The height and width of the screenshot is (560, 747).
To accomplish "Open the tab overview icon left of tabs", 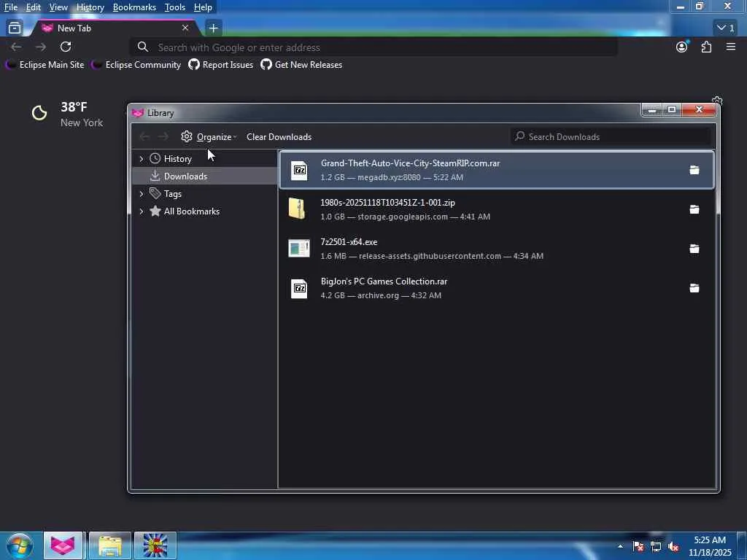I will 15,28.
